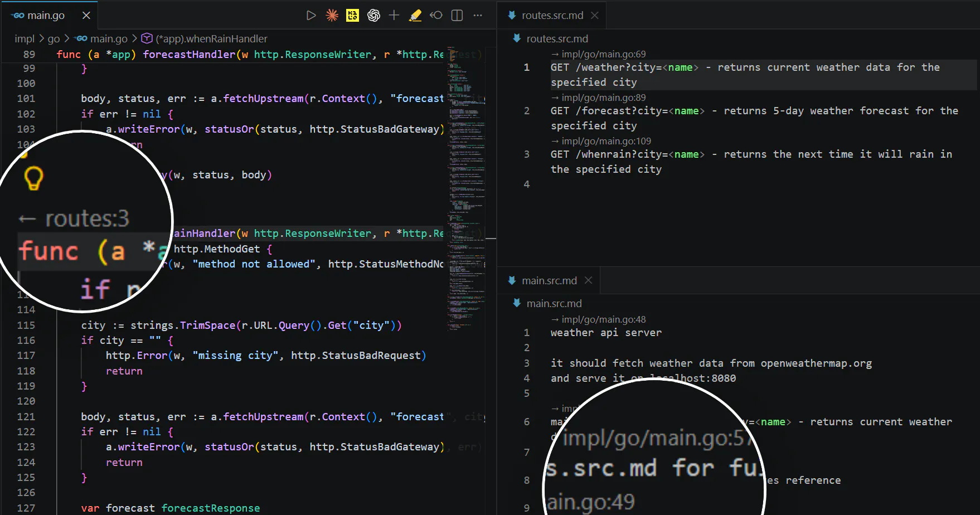The image size is (980, 515).
Task: Split the main.go editor to the side
Action: [457, 16]
